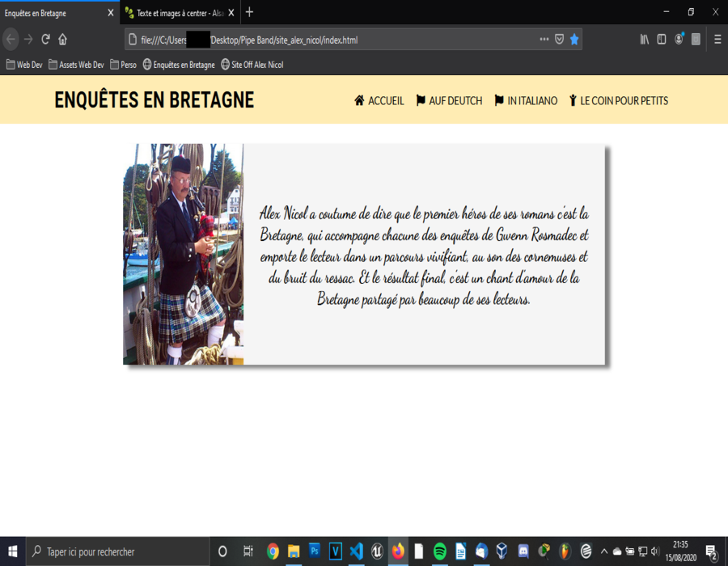Screen dimensions: 728x566
Task: Save the page to Pocket
Action: [x=560, y=40]
